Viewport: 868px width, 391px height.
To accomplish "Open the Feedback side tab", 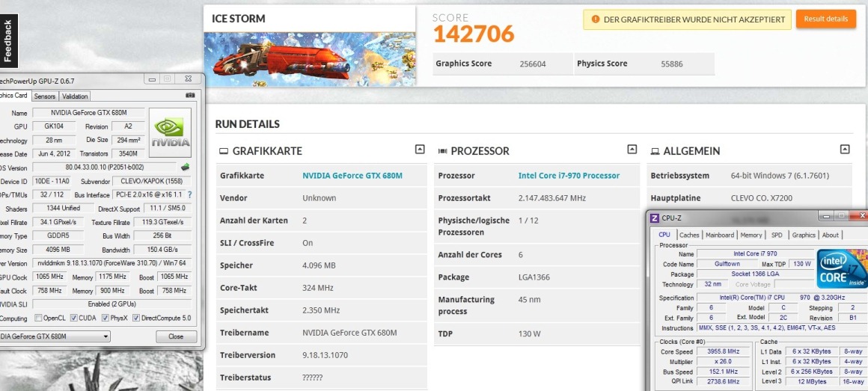I will point(8,40).
